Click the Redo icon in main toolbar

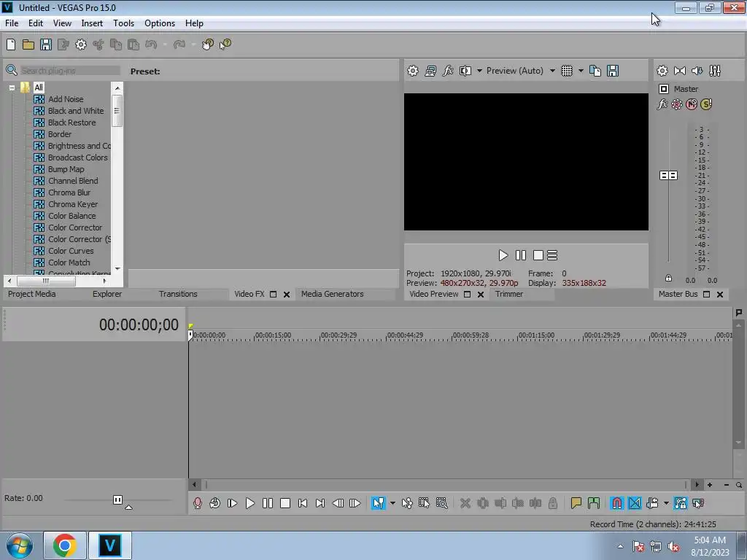pos(179,44)
